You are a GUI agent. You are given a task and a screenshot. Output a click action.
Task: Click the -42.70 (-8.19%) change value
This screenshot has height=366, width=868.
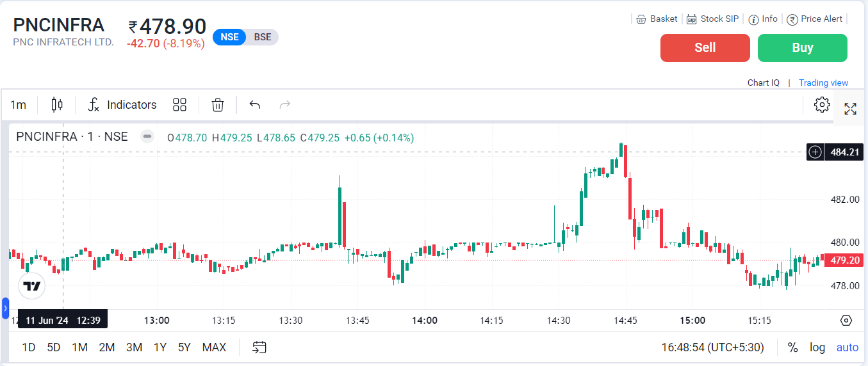(x=165, y=44)
